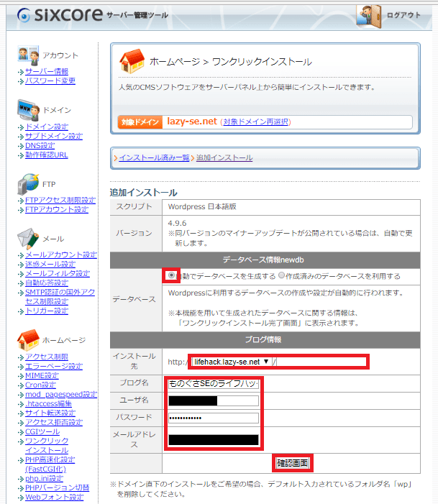Open サーバー情報 link
The height and width of the screenshot is (504, 438).
47,71
